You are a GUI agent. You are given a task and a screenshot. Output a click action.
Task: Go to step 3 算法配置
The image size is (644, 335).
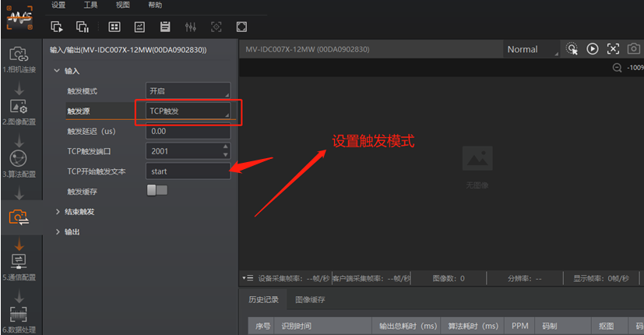19,164
